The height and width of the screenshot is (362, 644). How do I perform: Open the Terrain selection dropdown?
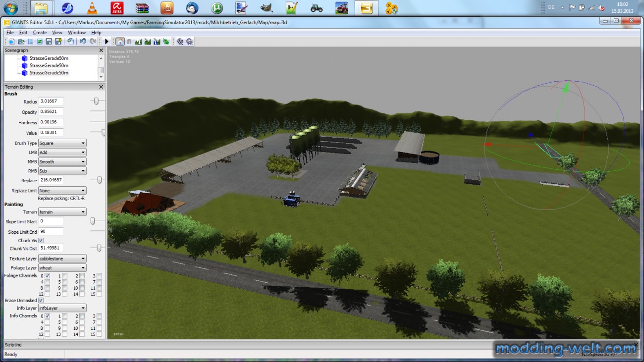click(x=62, y=212)
